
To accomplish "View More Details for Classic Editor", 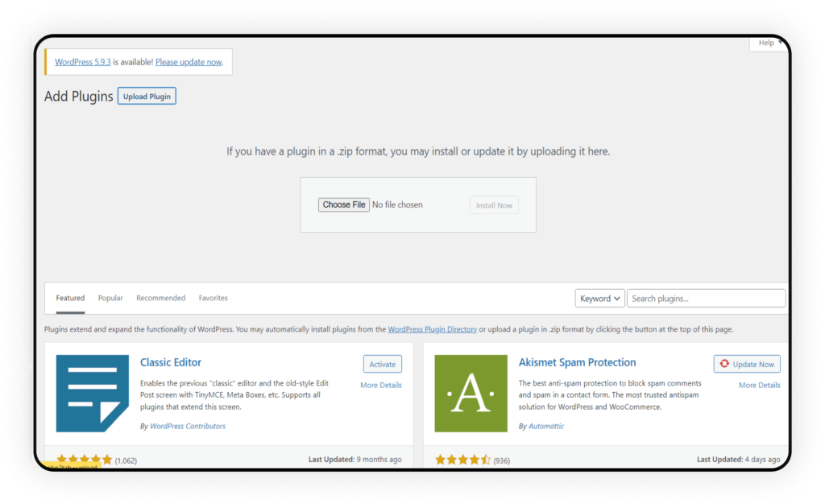I will click(x=381, y=385).
